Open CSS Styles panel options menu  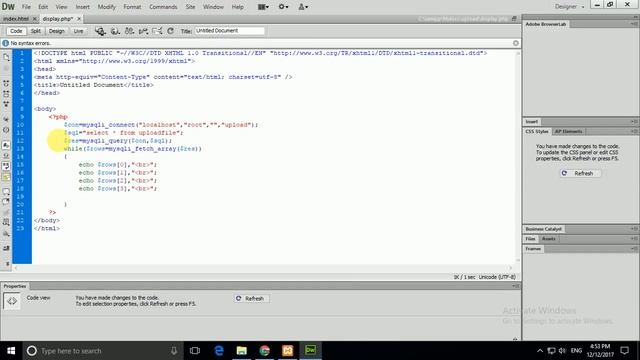tap(634, 131)
